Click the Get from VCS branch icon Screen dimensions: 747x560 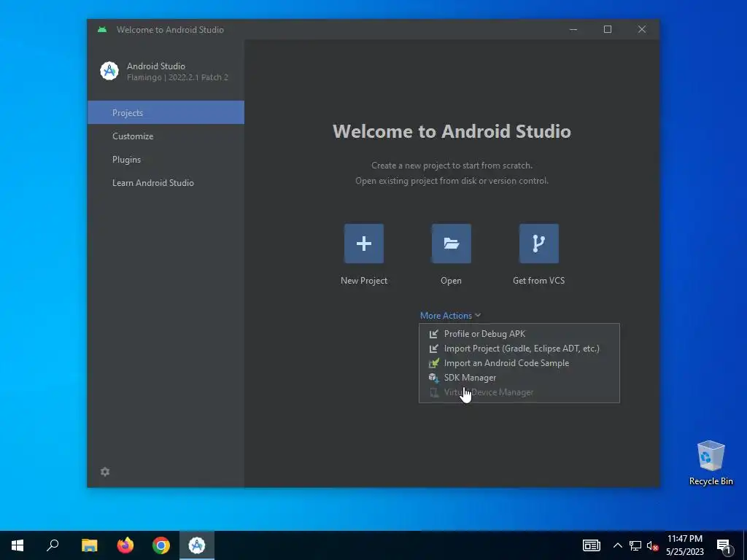[x=539, y=244]
